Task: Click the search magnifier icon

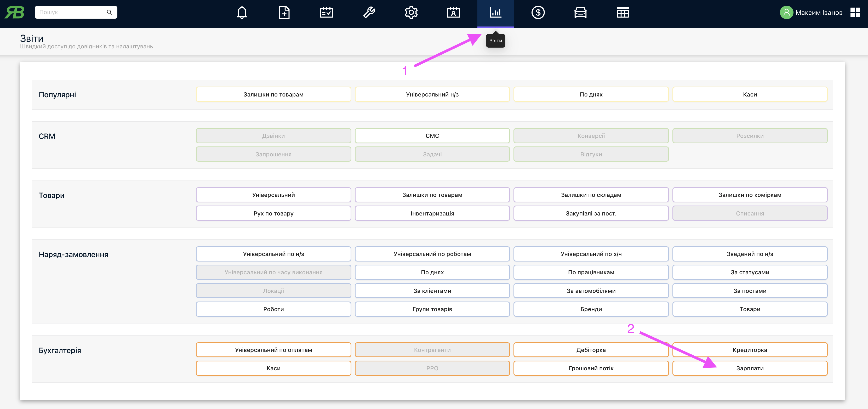Action: tap(109, 12)
